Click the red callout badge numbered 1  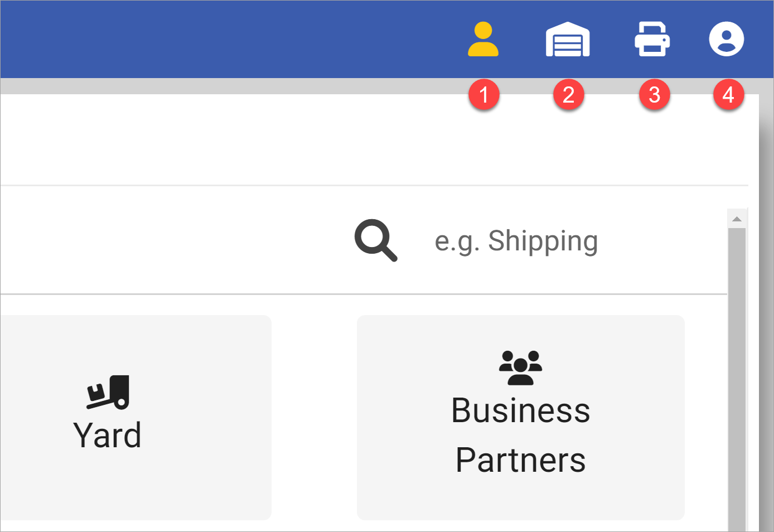pos(483,95)
